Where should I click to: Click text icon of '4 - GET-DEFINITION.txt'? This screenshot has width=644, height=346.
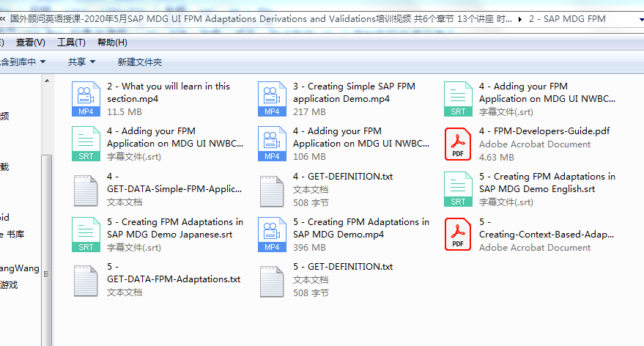(x=272, y=191)
